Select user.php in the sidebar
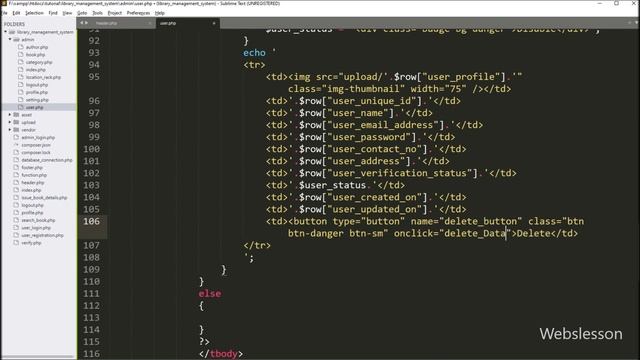The height and width of the screenshot is (360, 640). [34, 107]
